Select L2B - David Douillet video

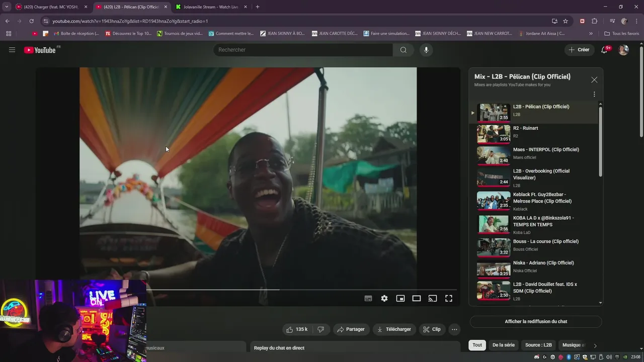tap(533, 291)
